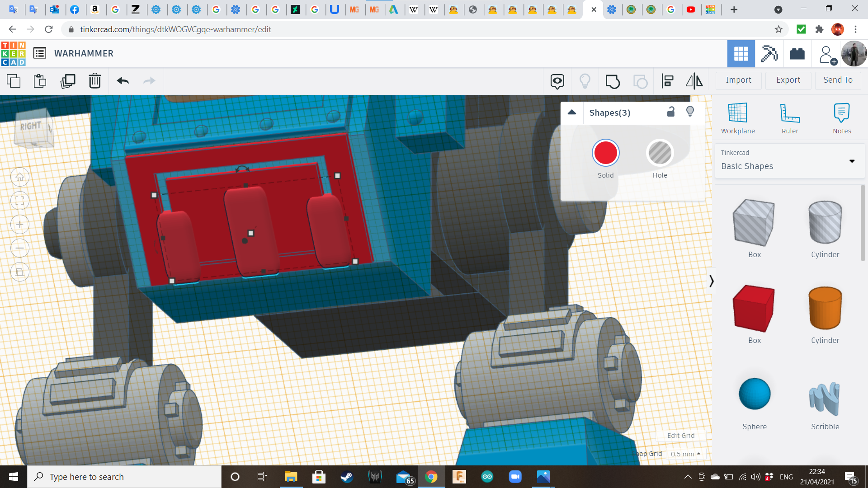Click the Send To button
Viewport: 868px width, 488px height.
(x=838, y=80)
